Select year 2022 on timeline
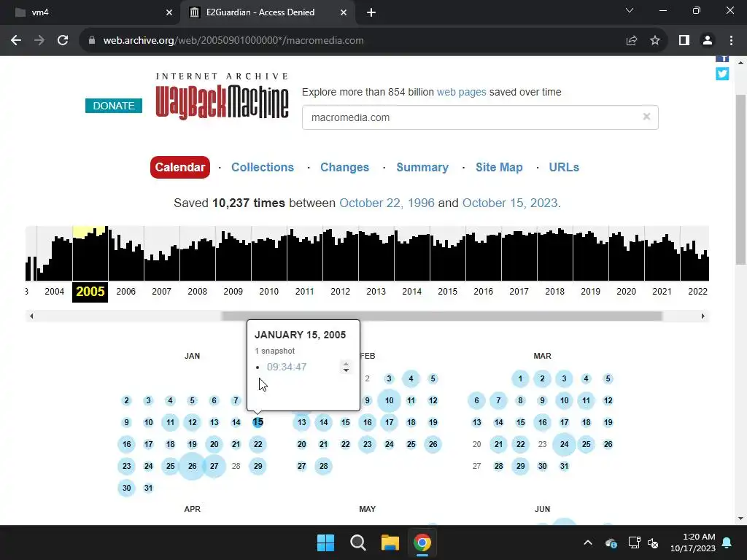 click(x=697, y=292)
